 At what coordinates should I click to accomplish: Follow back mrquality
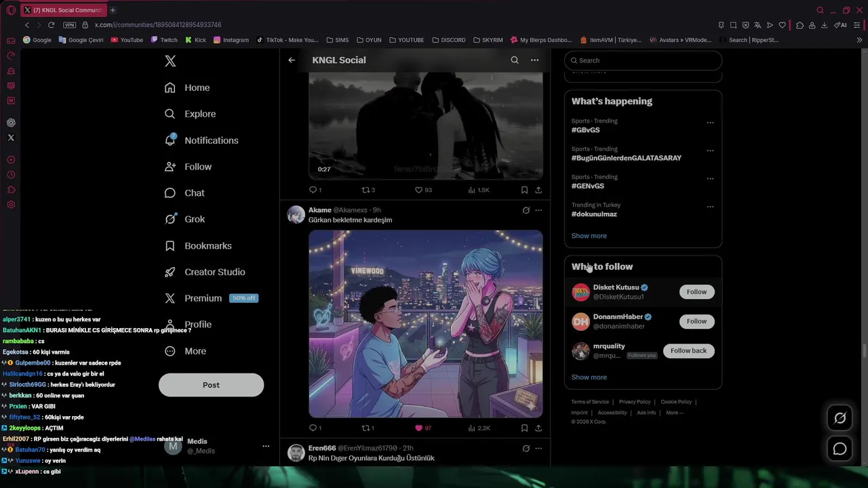pyautogui.click(x=688, y=350)
